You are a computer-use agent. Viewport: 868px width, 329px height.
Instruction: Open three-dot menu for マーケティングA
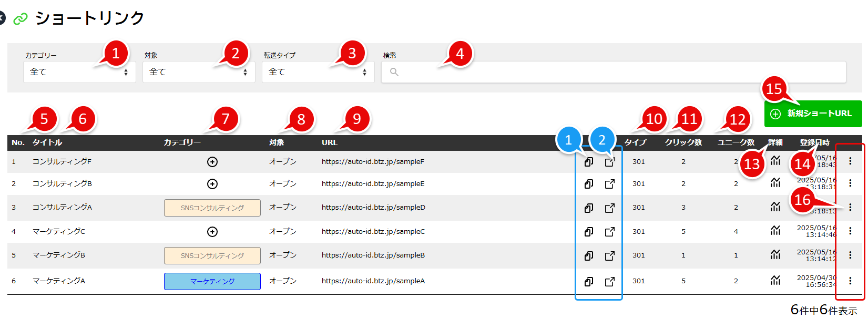click(x=850, y=281)
